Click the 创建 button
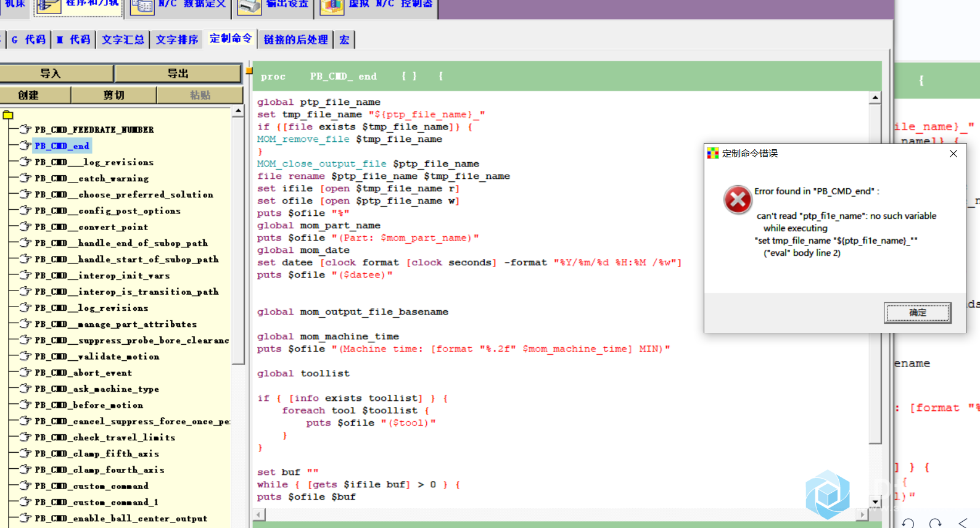980x528 pixels. click(35, 95)
